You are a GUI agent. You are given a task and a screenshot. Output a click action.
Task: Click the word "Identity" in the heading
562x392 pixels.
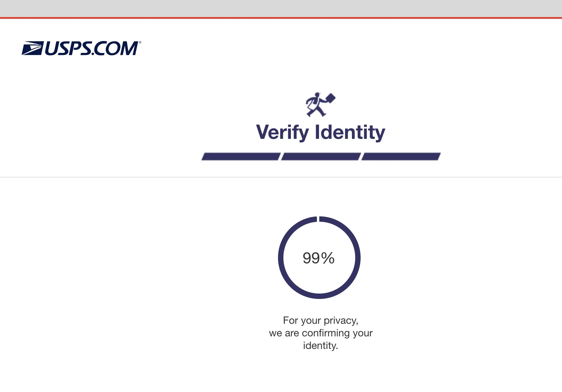[350, 132]
